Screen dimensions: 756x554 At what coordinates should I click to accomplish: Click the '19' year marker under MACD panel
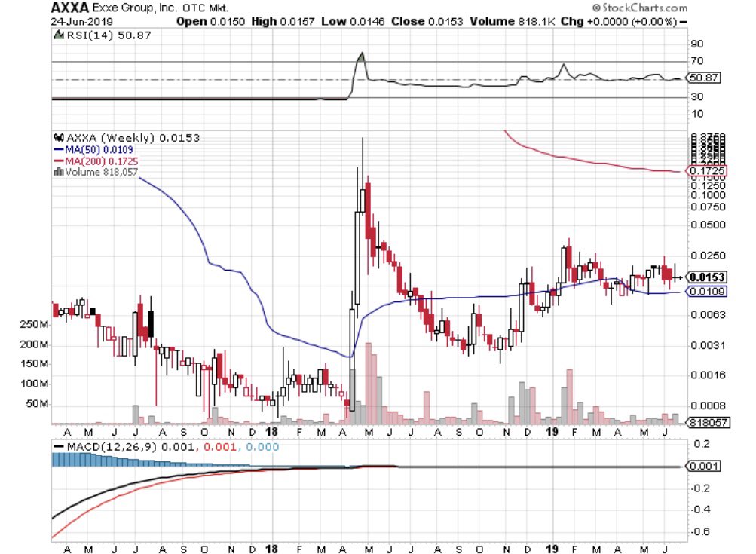552,549
